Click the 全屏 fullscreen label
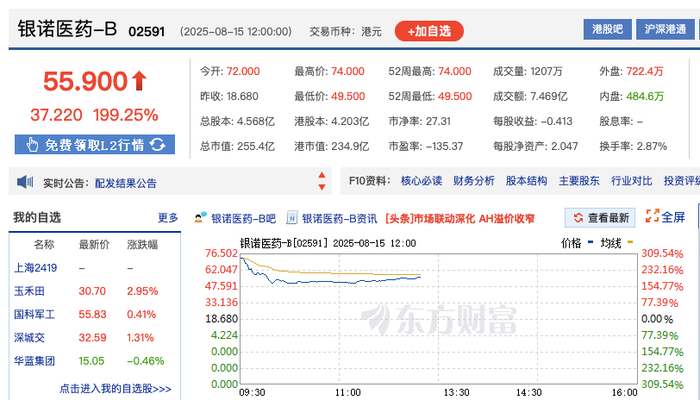Viewport: 700px width, 400px height. (x=673, y=217)
